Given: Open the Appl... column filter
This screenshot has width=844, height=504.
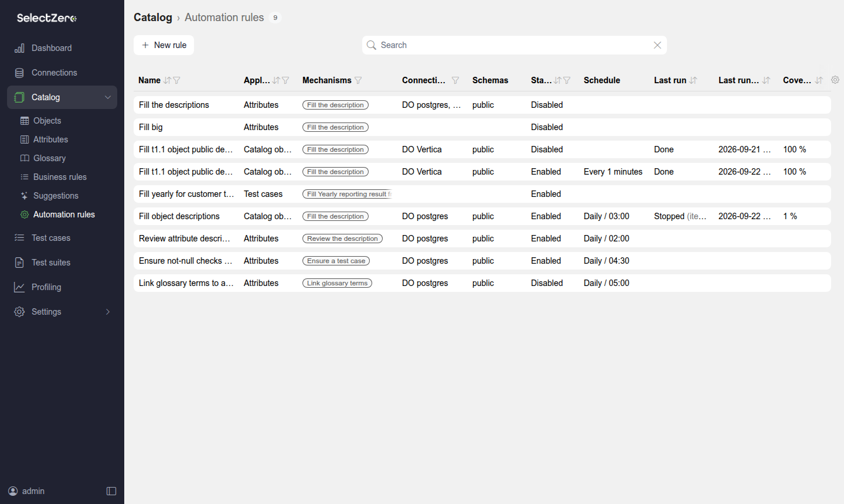Looking at the screenshot, I should [x=285, y=80].
